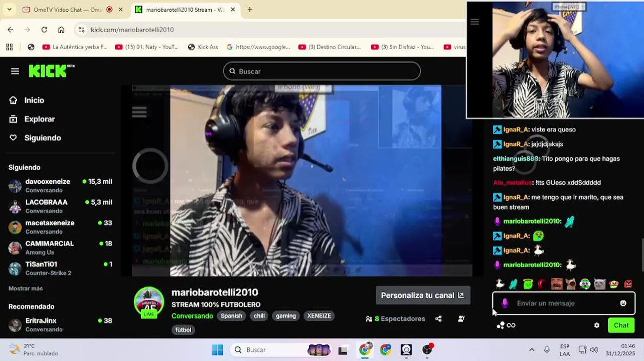Open a new browser tab

[250, 10]
